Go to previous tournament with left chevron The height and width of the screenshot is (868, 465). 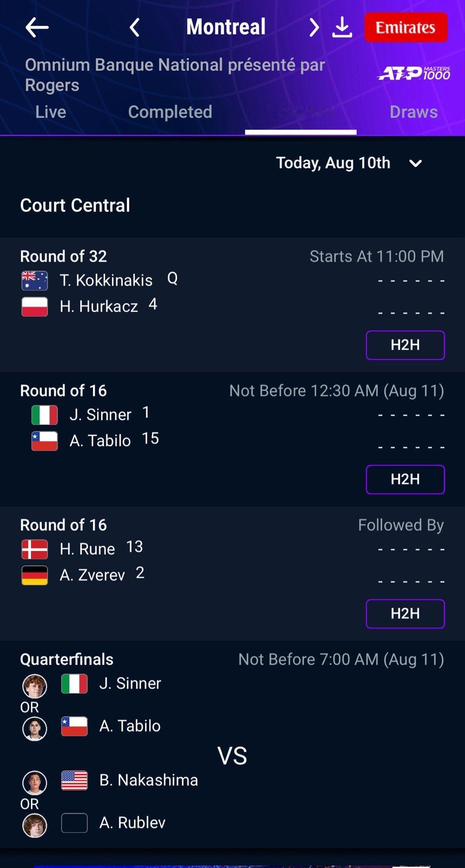[135, 28]
